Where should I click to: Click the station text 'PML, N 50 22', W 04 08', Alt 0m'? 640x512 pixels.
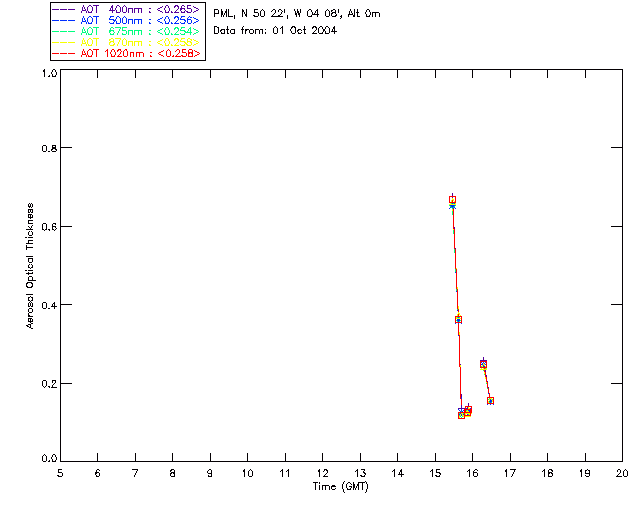[297, 14]
